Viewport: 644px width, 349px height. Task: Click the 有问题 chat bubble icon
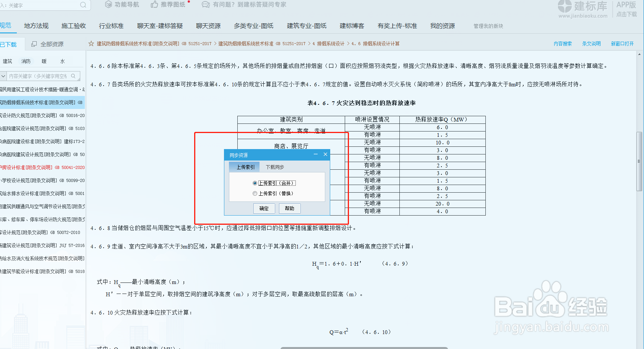205,5
